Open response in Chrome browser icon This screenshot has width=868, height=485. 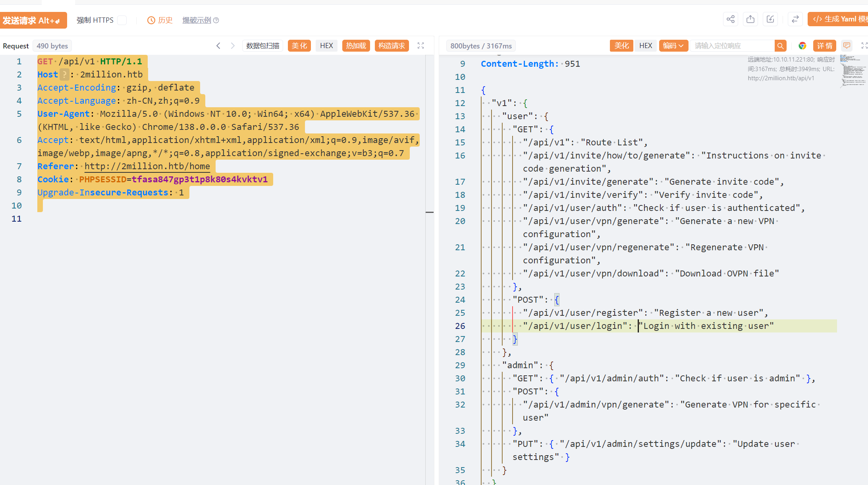coord(802,46)
